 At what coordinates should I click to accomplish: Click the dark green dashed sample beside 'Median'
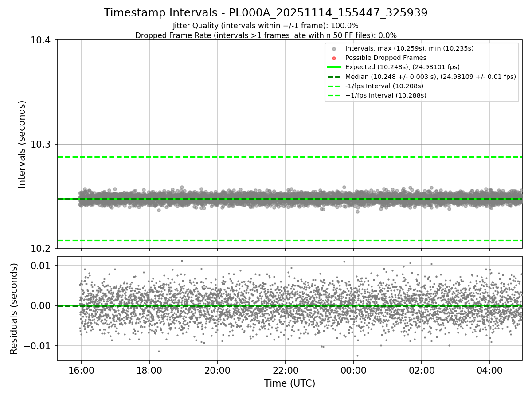pyautogui.click(x=334, y=77)
